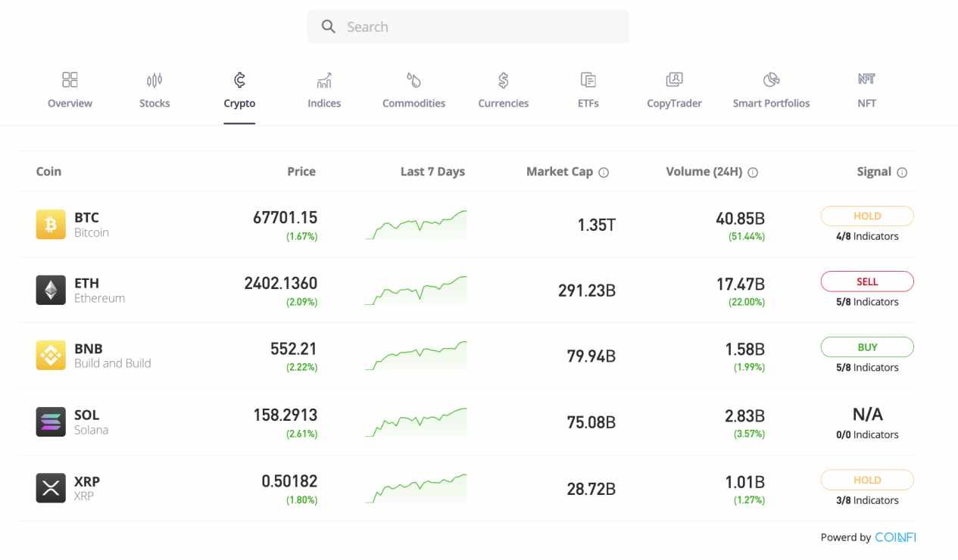
Task: Switch to the Crypto tab label
Action: (x=239, y=104)
